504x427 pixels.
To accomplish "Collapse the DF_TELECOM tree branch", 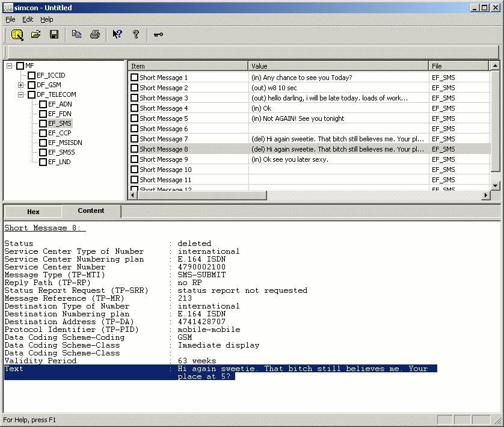I will (x=20, y=94).
